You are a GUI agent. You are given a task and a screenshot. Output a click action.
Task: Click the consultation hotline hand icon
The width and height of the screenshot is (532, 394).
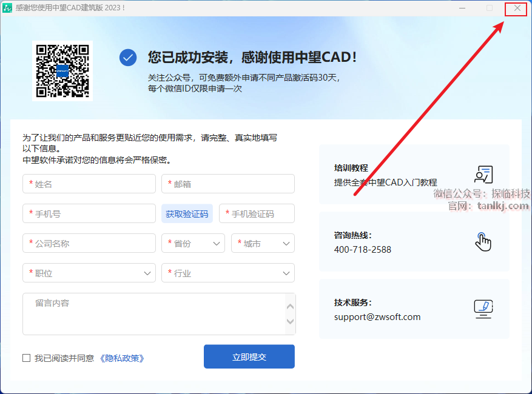coord(483,242)
